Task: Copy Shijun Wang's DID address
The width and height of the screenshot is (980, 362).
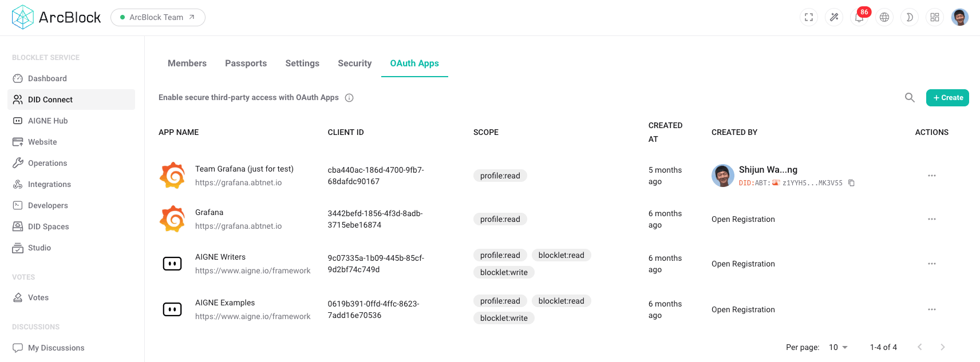Action: (852, 183)
